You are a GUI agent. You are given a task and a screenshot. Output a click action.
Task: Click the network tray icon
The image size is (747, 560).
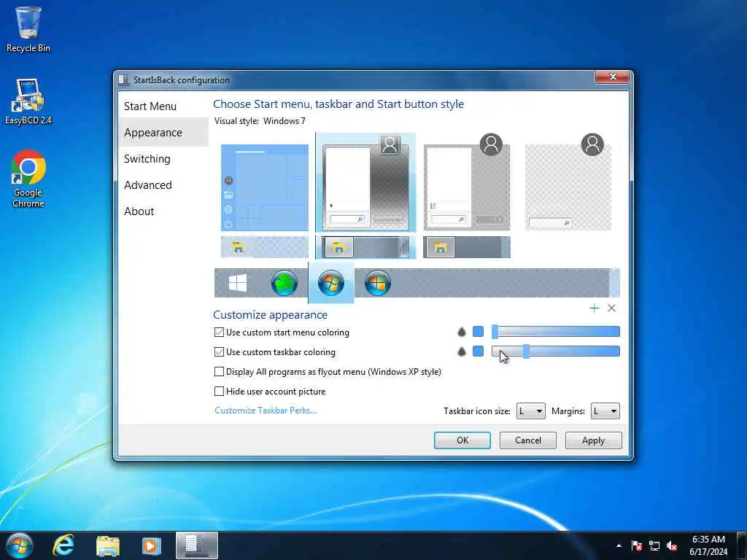click(654, 545)
